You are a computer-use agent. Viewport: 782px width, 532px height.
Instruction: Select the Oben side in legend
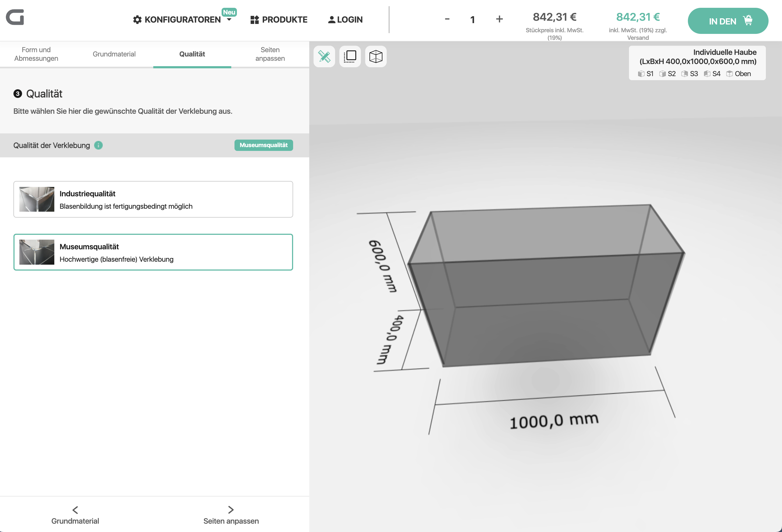click(x=738, y=74)
